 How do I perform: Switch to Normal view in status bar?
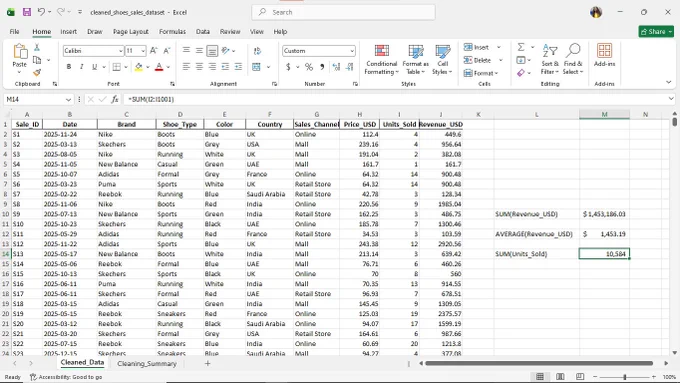point(540,376)
